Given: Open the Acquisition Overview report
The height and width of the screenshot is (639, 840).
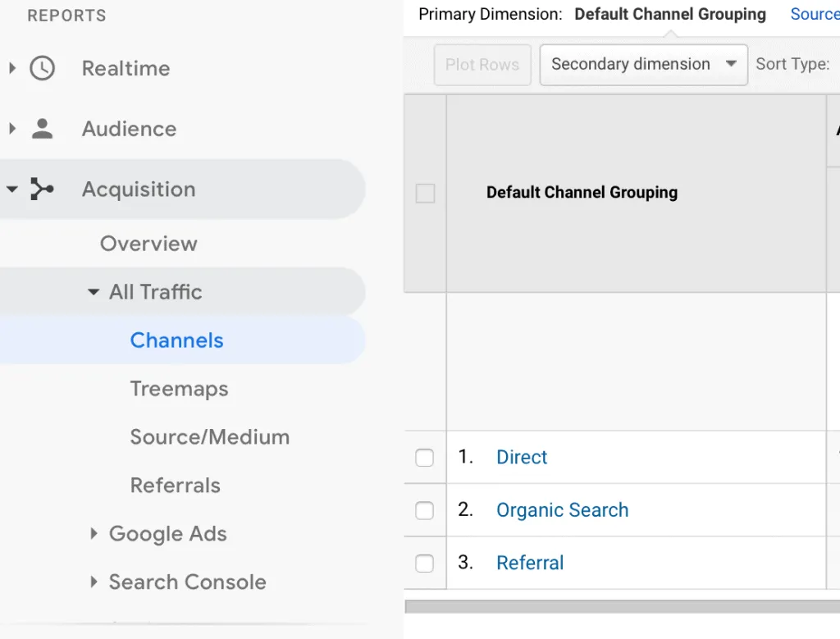Looking at the screenshot, I should click(x=148, y=244).
